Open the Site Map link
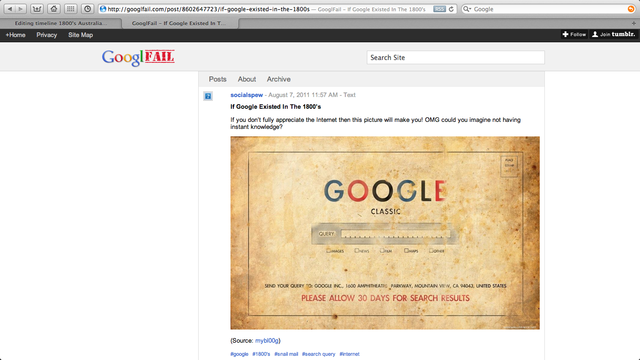 [x=80, y=35]
